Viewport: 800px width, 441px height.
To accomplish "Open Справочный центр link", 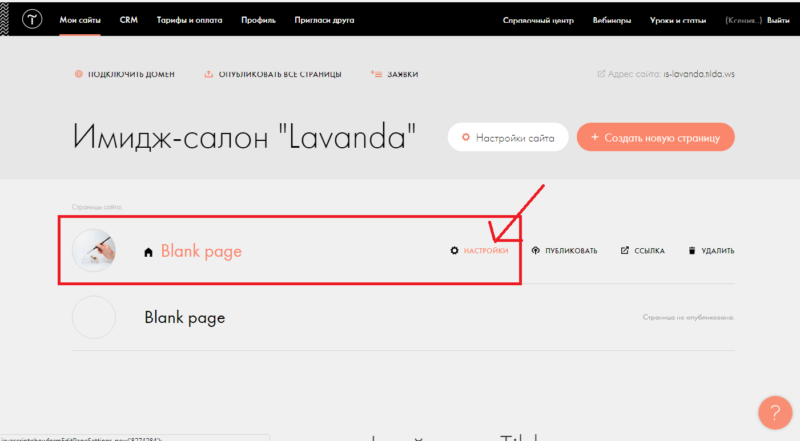I will pyautogui.click(x=538, y=20).
